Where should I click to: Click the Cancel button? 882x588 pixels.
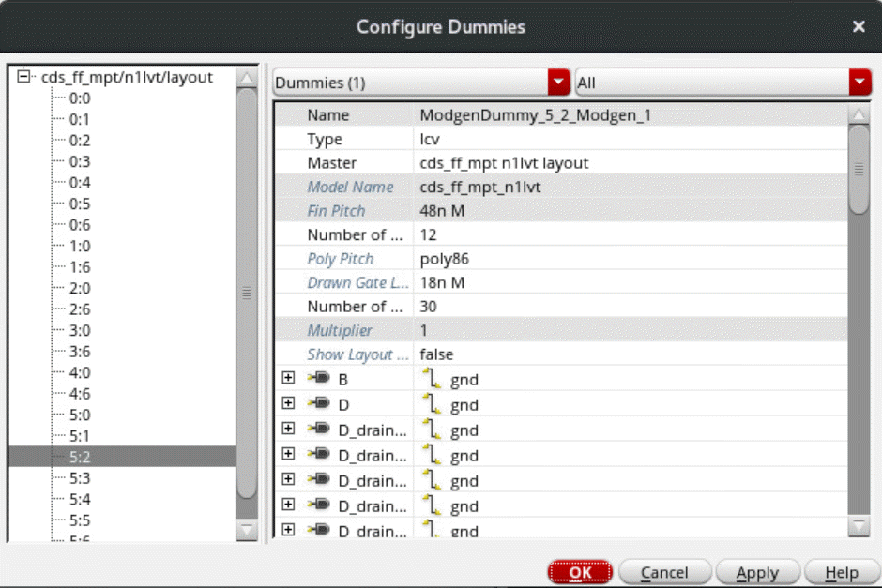(663, 572)
